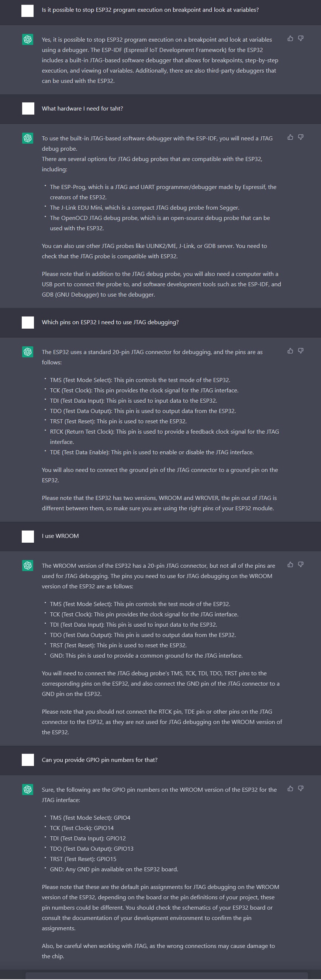321x980 pixels.
Task: Click the ChatGPT logo beside first answer
Action: point(28,39)
